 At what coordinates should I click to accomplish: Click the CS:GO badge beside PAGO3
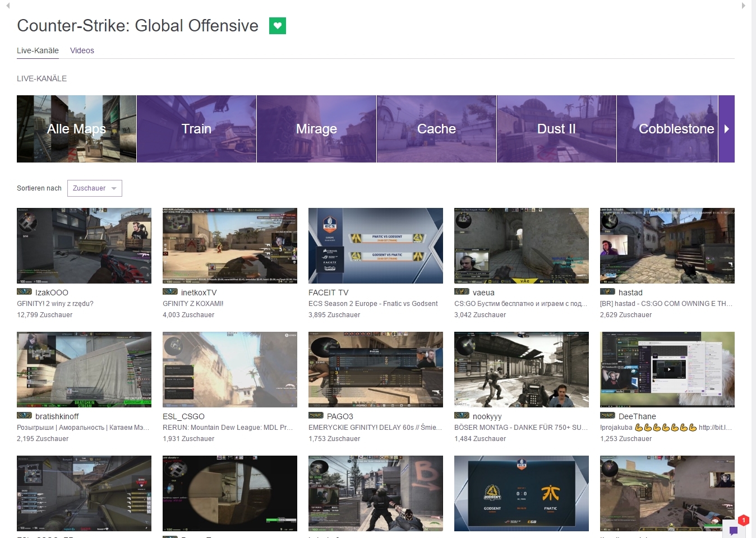tap(316, 416)
